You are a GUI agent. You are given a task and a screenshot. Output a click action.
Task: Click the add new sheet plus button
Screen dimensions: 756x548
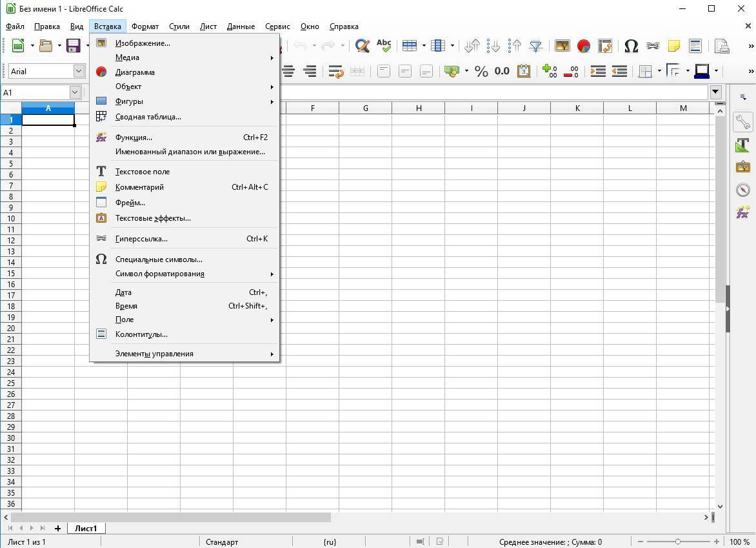[x=57, y=528]
